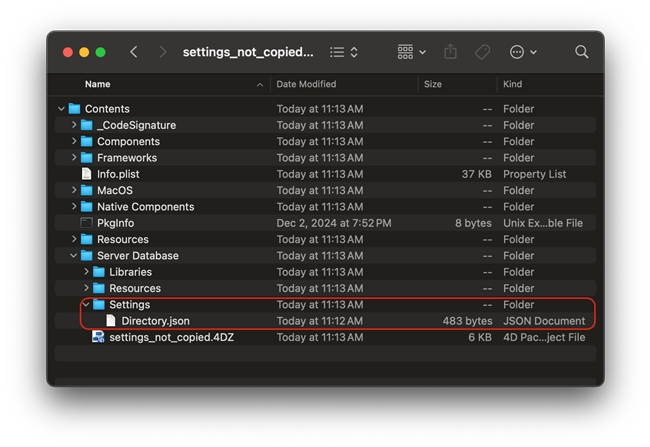
Task: Expand the Frameworks folder
Action: (74, 158)
